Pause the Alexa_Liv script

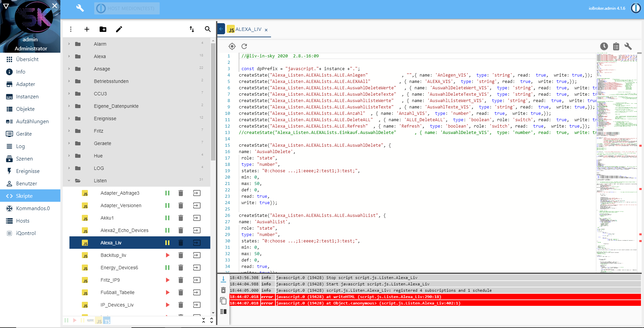tap(167, 243)
